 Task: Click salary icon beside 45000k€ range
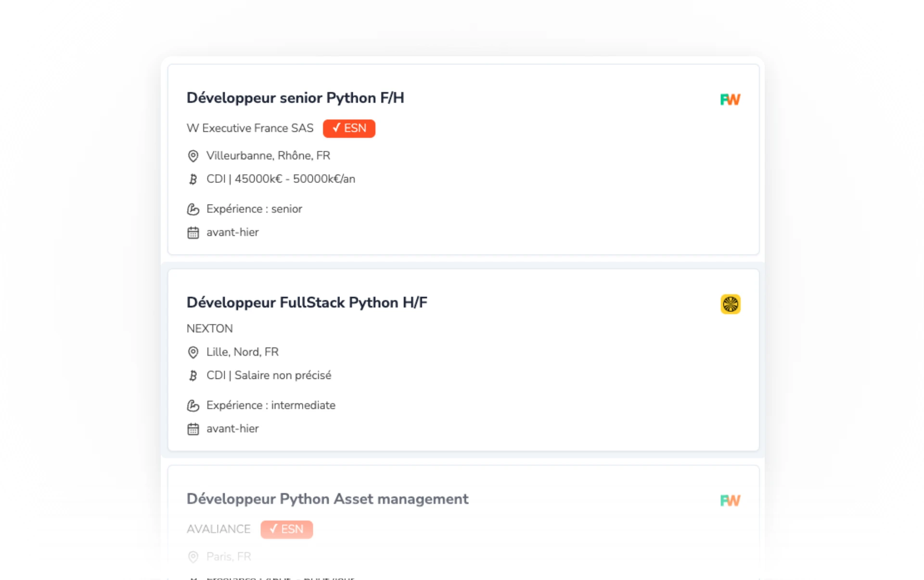(193, 179)
